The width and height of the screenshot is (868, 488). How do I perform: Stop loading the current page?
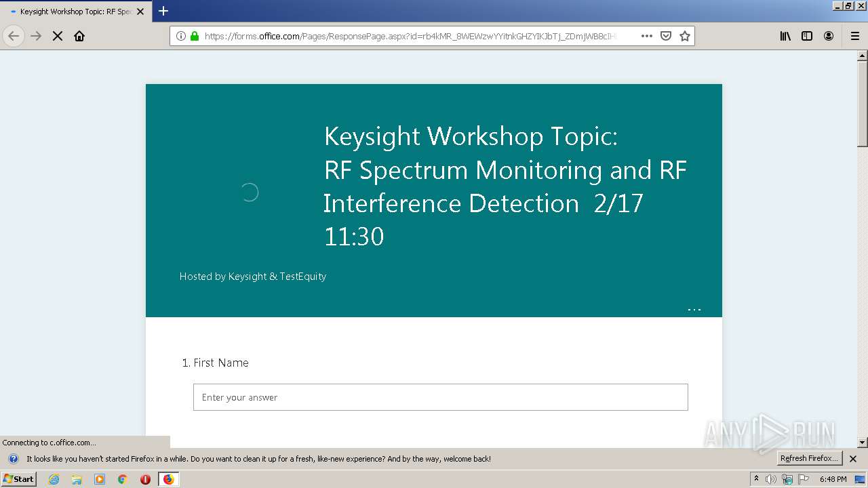58,36
